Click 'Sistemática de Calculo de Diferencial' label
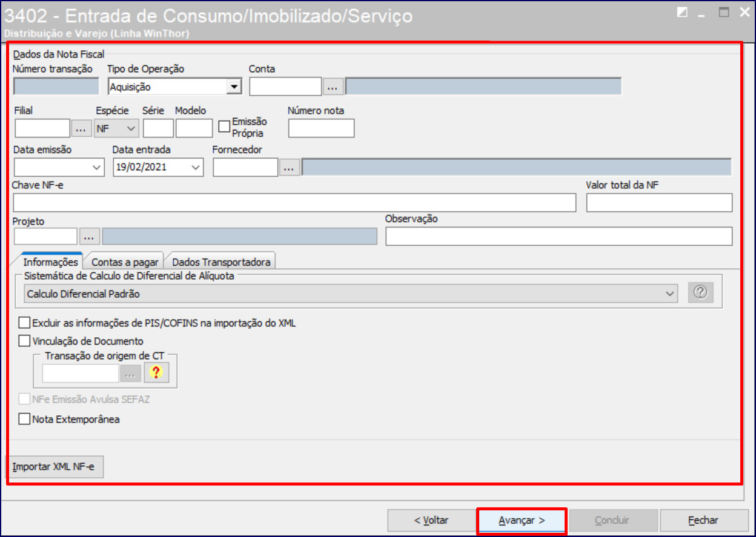 click(128, 276)
